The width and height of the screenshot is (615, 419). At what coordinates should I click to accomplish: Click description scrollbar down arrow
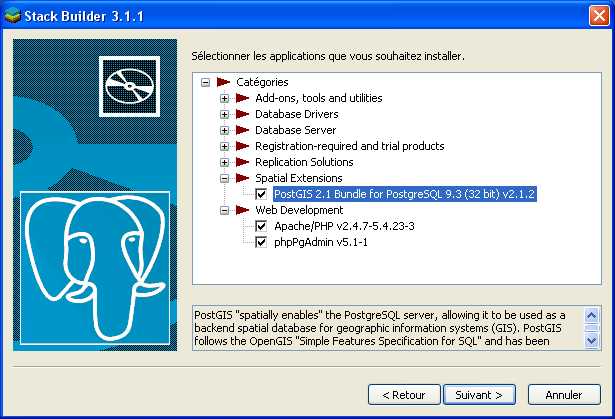pyautogui.click(x=591, y=341)
